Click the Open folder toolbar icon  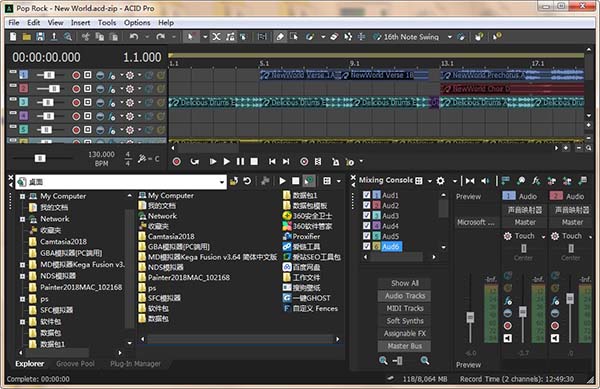pos(26,37)
